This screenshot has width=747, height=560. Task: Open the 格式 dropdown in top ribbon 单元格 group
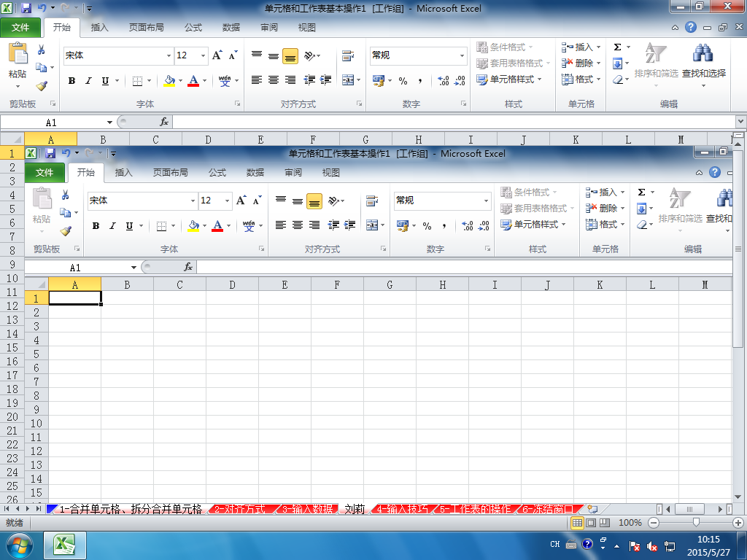[581, 79]
